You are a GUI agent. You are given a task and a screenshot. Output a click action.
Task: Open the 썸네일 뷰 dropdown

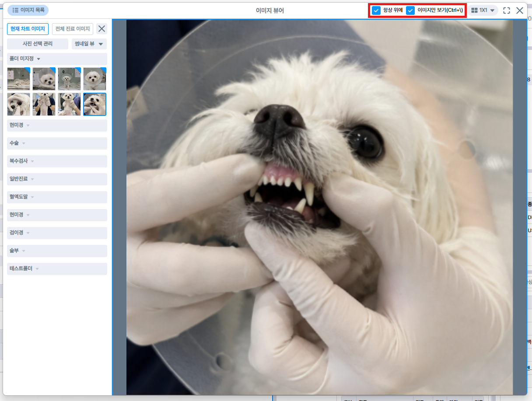point(89,44)
